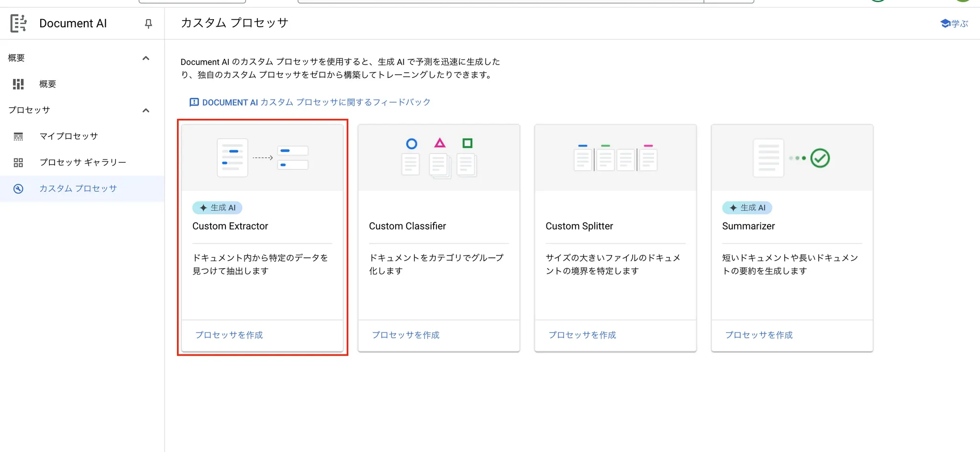Create a Custom Splitter processor
The image size is (980, 452).
[582, 335]
